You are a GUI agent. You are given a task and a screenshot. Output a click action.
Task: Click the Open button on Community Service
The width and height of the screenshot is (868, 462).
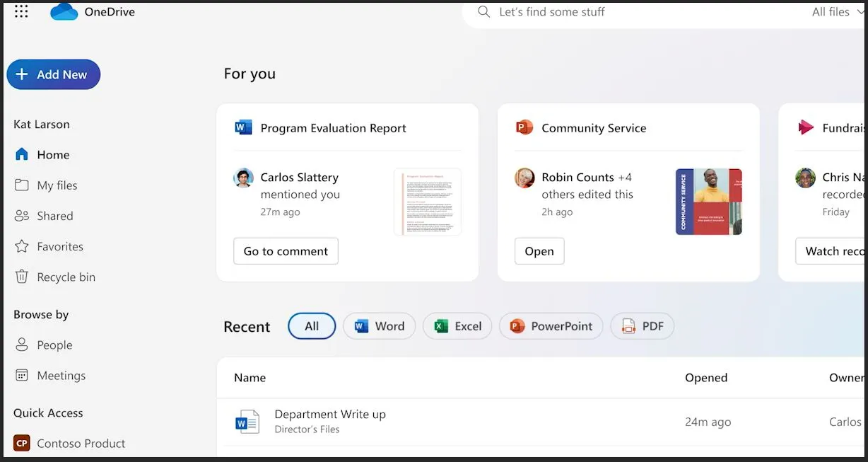(x=539, y=251)
